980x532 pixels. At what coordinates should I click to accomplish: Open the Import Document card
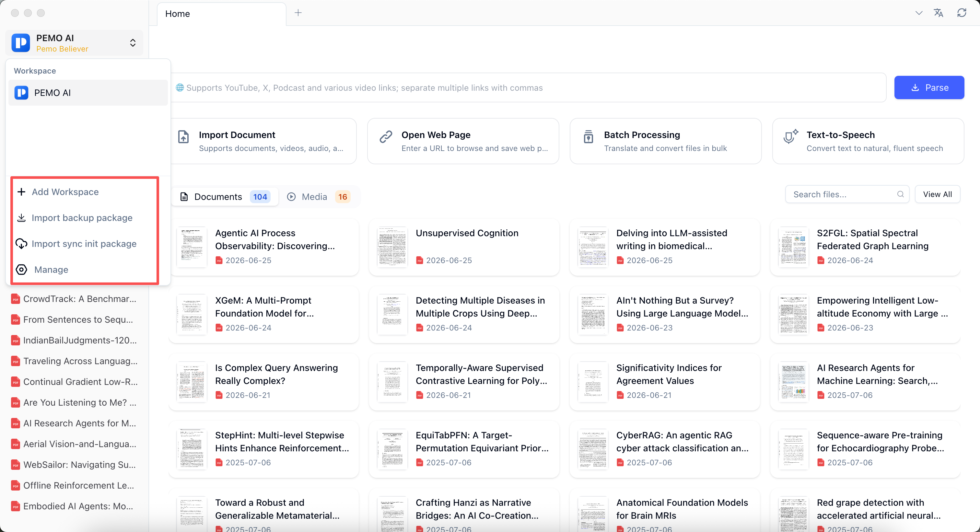[x=263, y=141]
